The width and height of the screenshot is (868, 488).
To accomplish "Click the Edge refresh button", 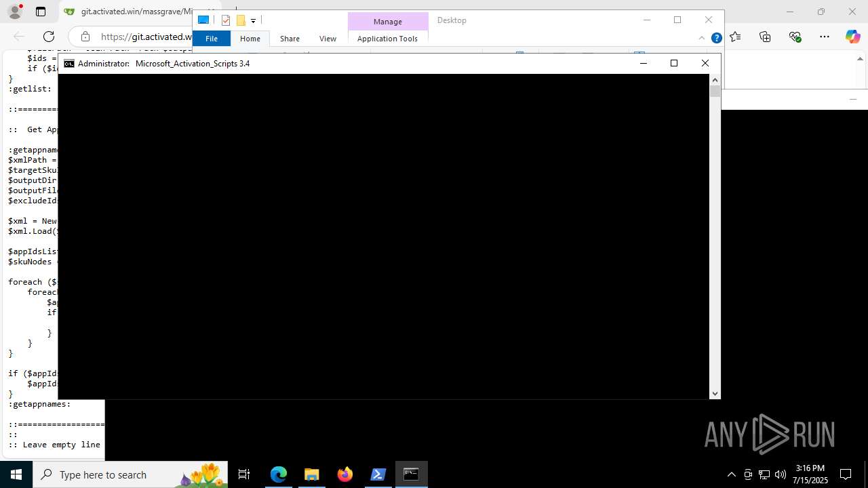I will click(49, 37).
